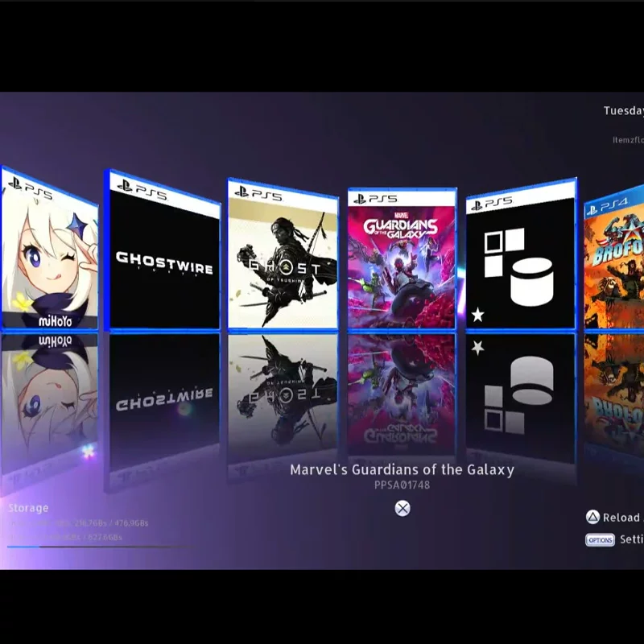Click the Settings label next to OPTIONS
The width and height of the screenshot is (644, 644).
pyautogui.click(x=632, y=539)
